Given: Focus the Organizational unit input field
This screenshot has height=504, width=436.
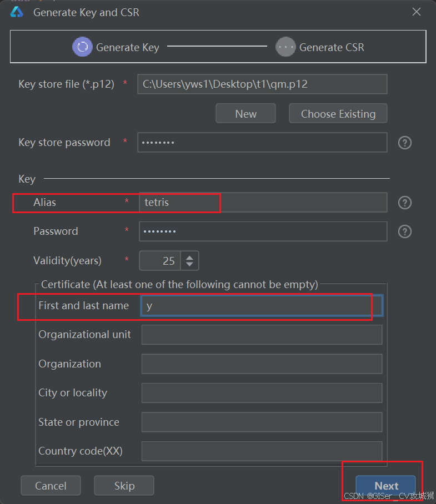Looking at the screenshot, I should (262, 335).
